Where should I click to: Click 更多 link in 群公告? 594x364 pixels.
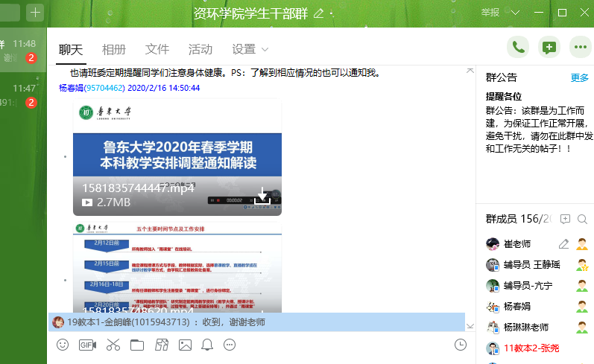point(580,77)
